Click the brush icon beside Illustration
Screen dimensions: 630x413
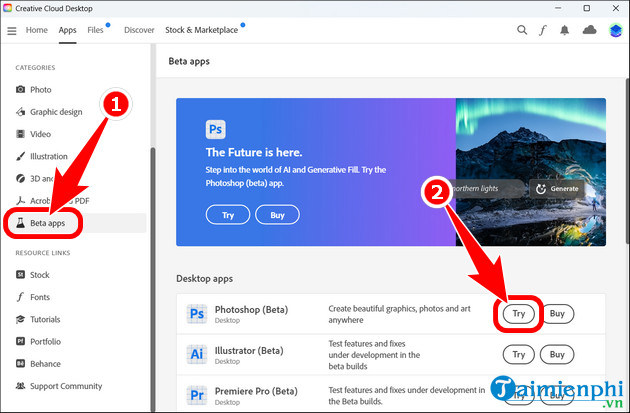pyautogui.click(x=20, y=156)
